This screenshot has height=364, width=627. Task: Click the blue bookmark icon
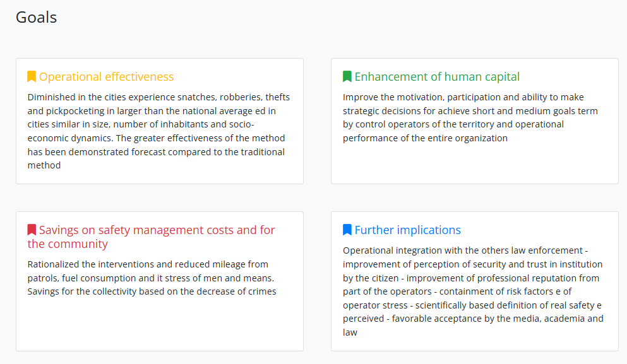347,230
